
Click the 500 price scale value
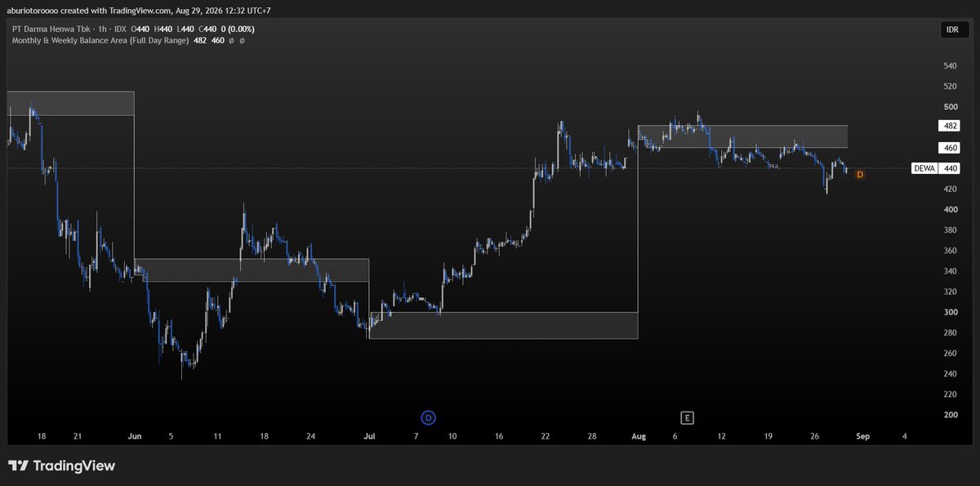tap(950, 107)
